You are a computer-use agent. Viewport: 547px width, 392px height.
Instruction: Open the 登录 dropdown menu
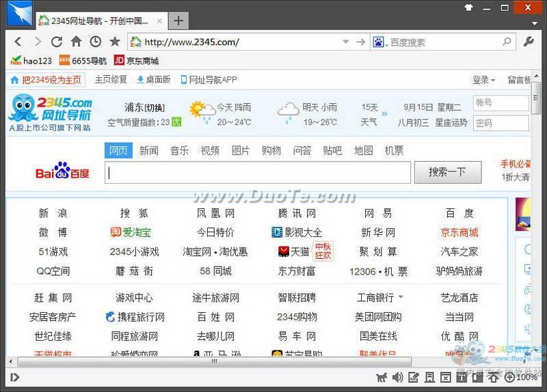coord(484,80)
